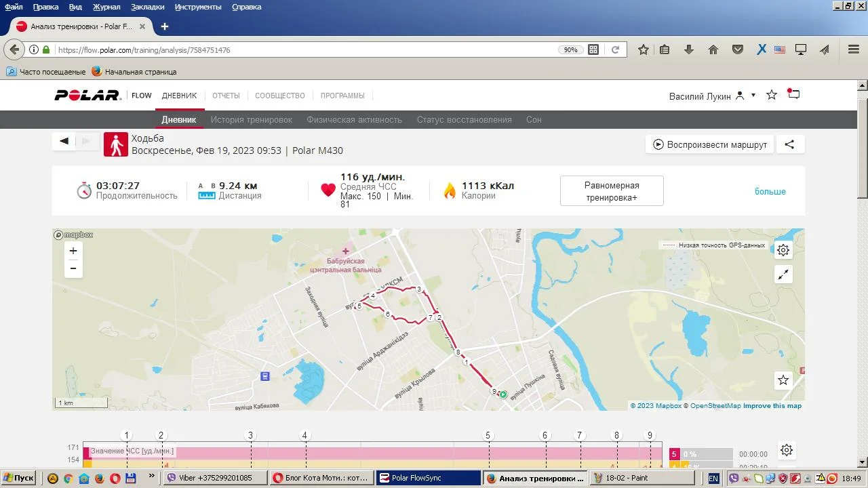Image resolution: width=868 pixels, height=488 pixels.
Task: Select the ДНЕВНИК main nav item
Action: click(x=179, y=96)
